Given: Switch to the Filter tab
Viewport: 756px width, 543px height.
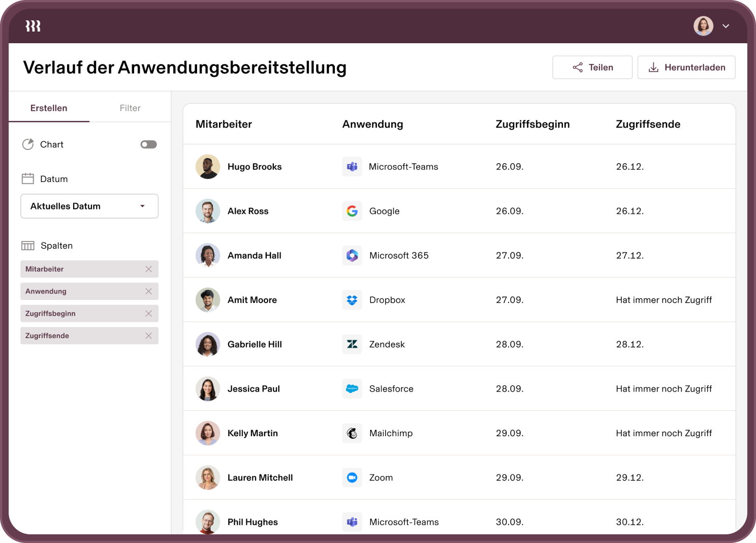Looking at the screenshot, I should [130, 108].
